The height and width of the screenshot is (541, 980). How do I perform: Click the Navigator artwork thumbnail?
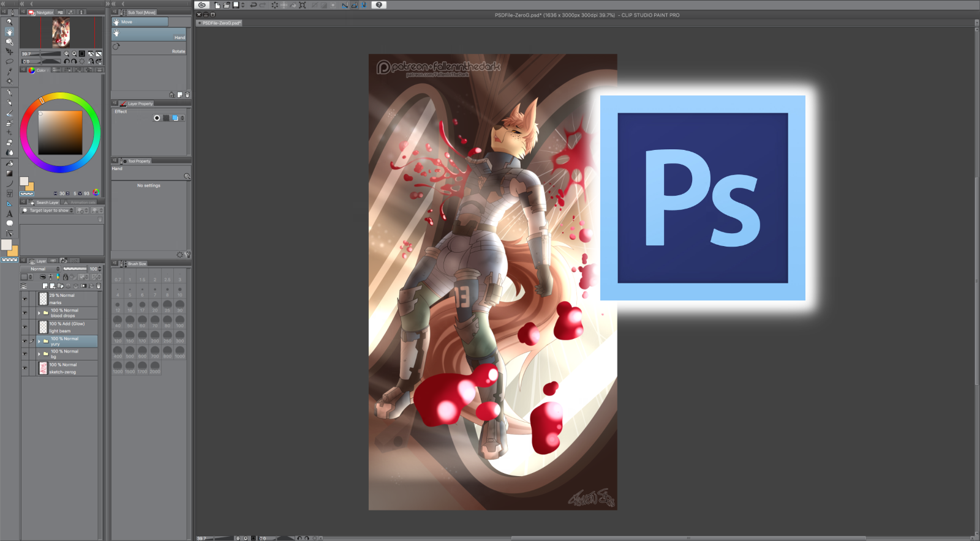[61, 32]
